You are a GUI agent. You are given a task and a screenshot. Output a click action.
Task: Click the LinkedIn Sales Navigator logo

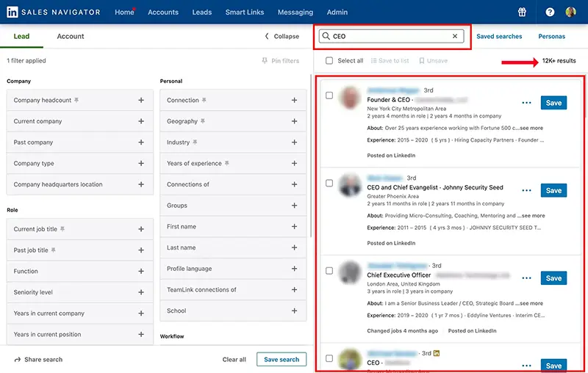[53, 12]
